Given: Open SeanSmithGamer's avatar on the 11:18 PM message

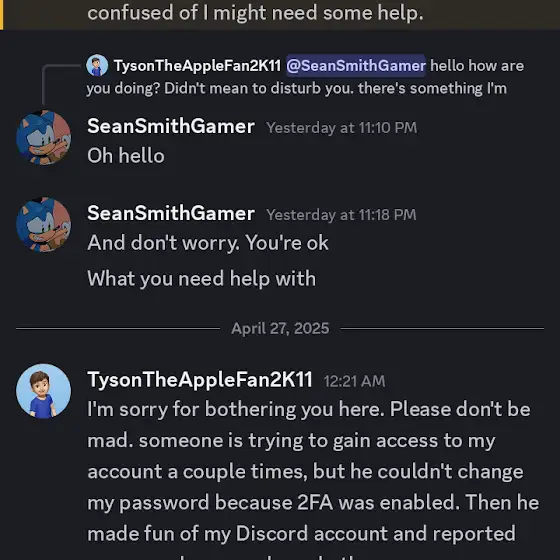Looking at the screenshot, I should point(44,225).
